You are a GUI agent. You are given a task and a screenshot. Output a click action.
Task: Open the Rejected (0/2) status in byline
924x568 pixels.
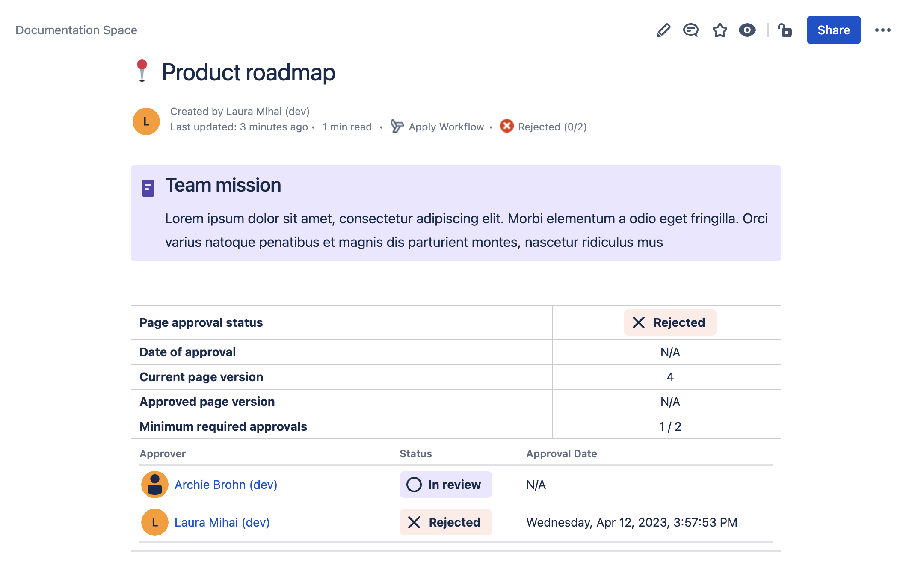tap(552, 127)
